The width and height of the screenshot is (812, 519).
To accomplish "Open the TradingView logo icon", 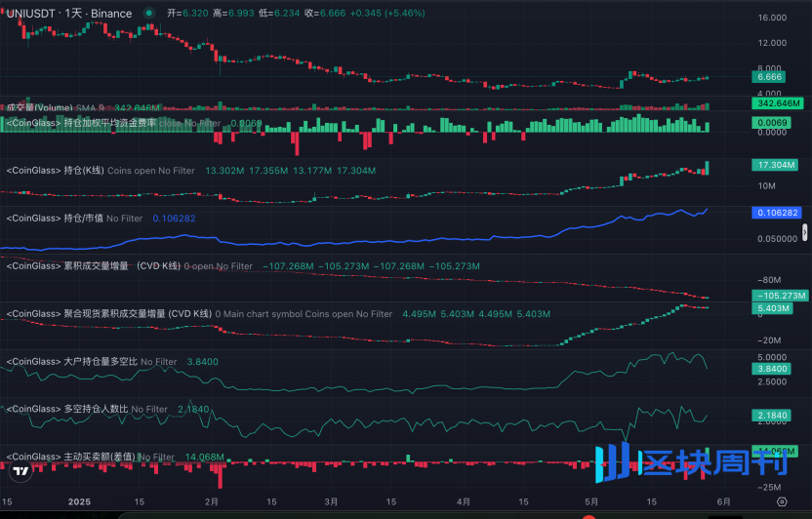I will [x=20, y=471].
